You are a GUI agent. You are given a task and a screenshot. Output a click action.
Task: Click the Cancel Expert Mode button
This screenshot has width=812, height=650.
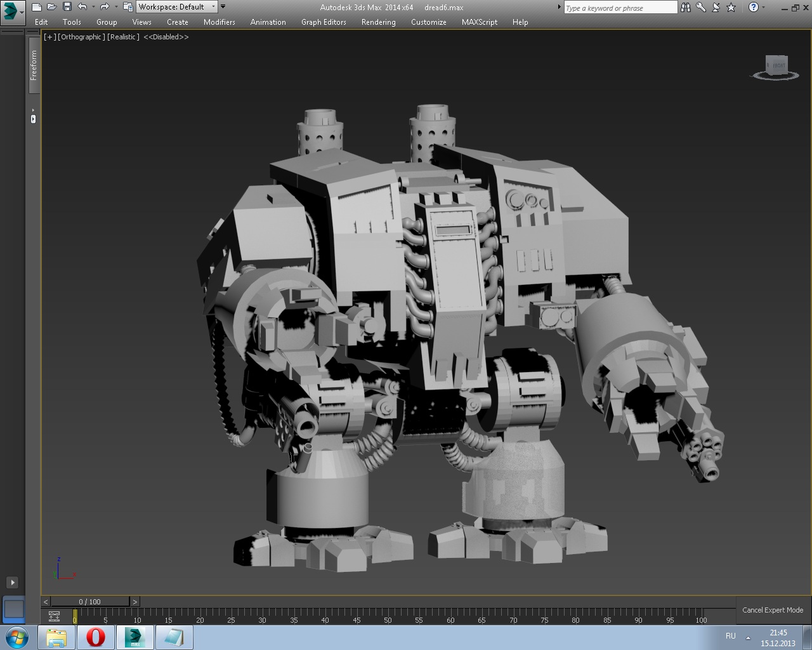(x=773, y=610)
